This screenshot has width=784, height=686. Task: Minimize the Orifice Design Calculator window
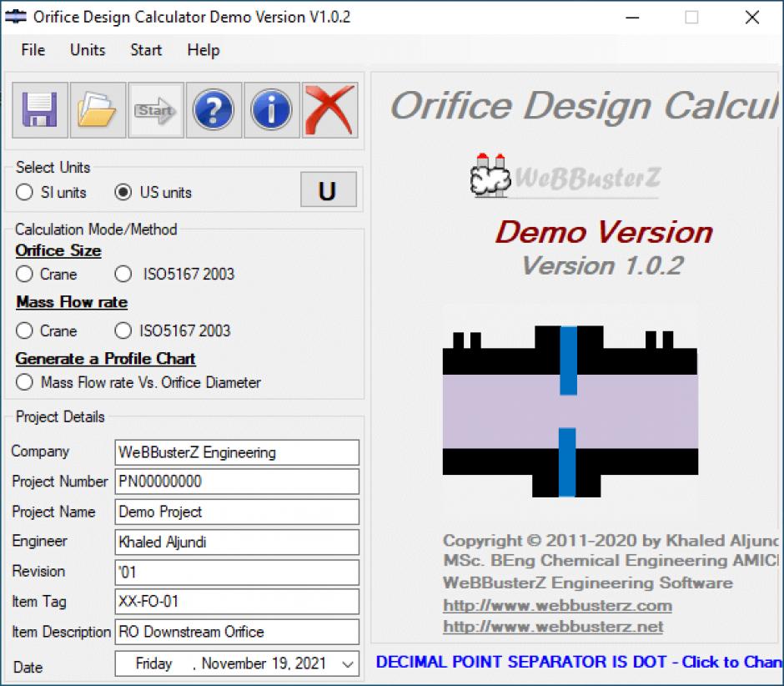point(632,18)
